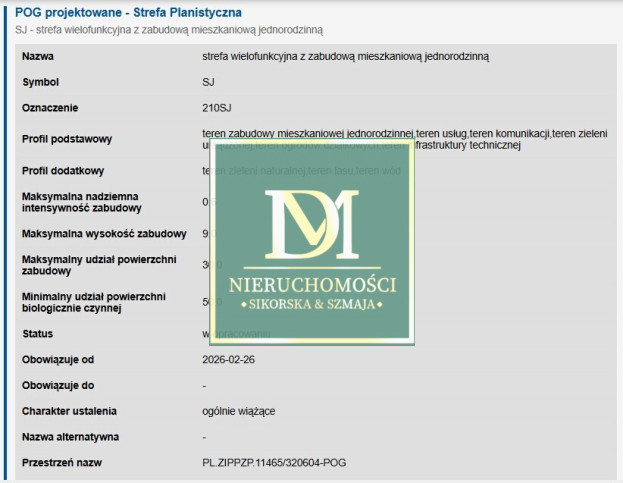The height and width of the screenshot is (483, 623).
Task: Select the value 'ogólnie wiążące'
Action: (x=238, y=412)
